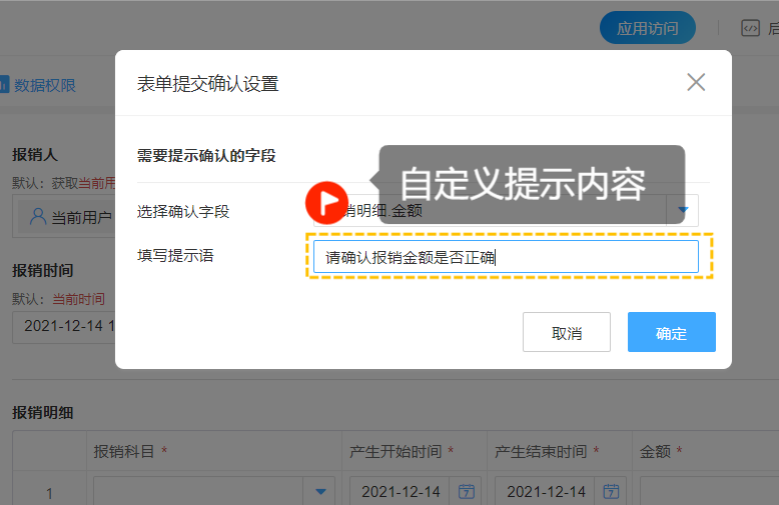Open the 报销科目 dropdown in row 1
This screenshot has width=779, height=505.
coord(320,491)
